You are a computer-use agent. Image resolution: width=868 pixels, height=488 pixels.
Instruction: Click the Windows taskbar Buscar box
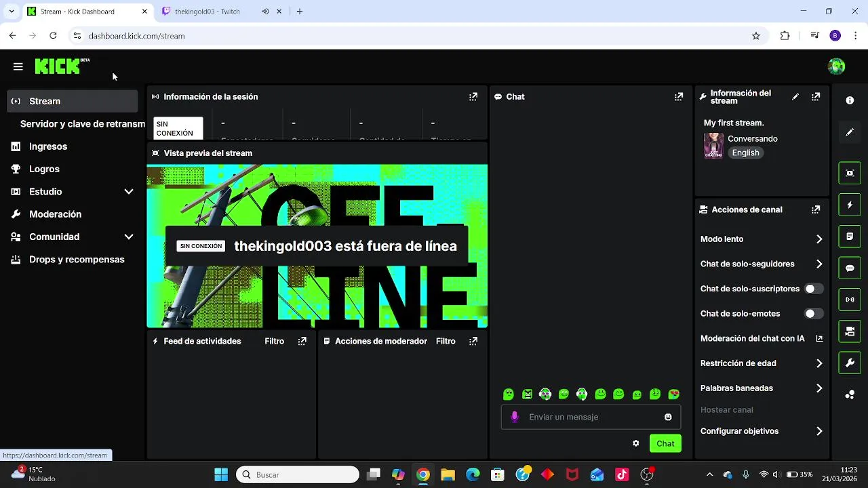pos(298,474)
